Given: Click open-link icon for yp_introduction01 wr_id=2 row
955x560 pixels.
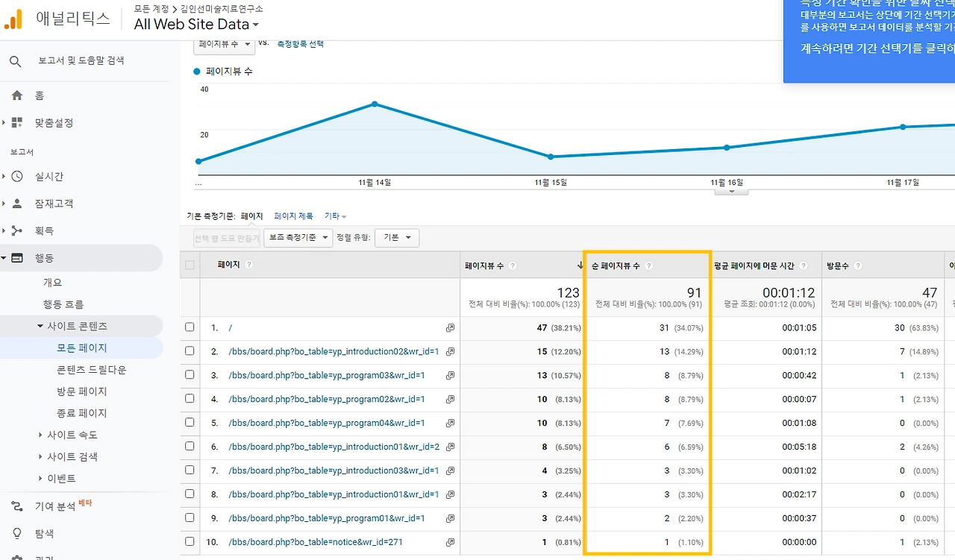Looking at the screenshot, I should click(x=450, y=447).
